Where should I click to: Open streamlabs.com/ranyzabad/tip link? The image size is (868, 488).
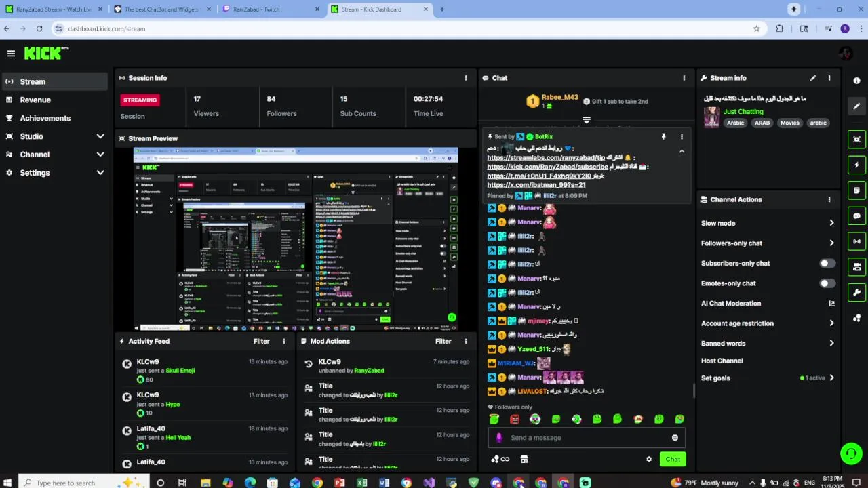pos(546,158)
